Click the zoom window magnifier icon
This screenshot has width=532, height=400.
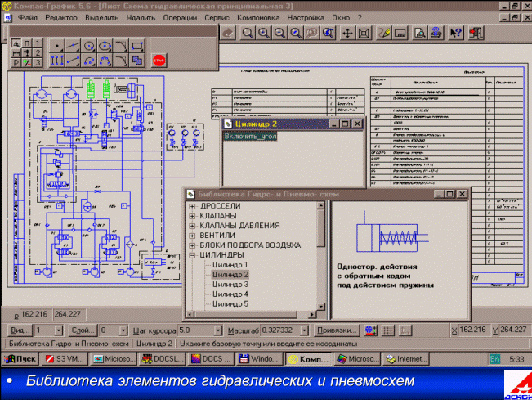pos(248,33)
